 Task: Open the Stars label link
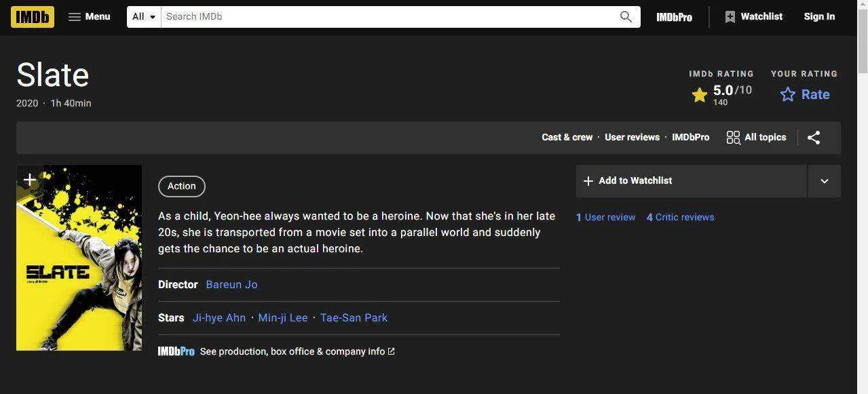[171, 318]
